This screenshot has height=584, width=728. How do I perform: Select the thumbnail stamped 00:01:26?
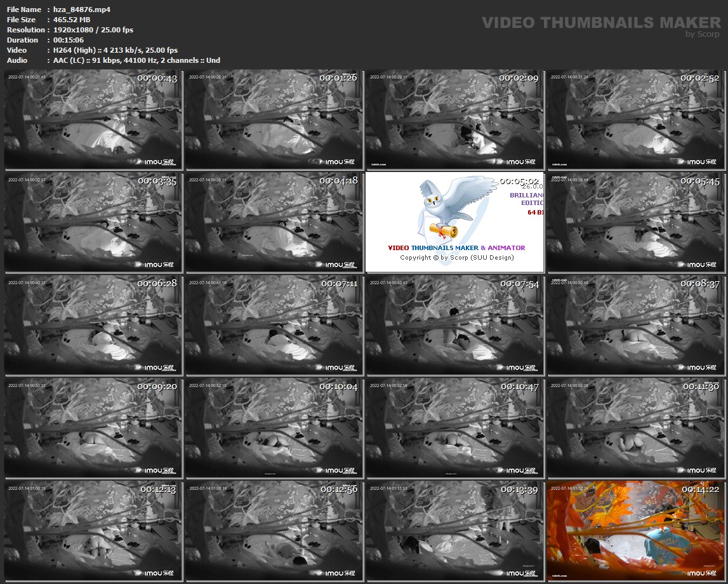pyautogui.click(x=274, y=119)
